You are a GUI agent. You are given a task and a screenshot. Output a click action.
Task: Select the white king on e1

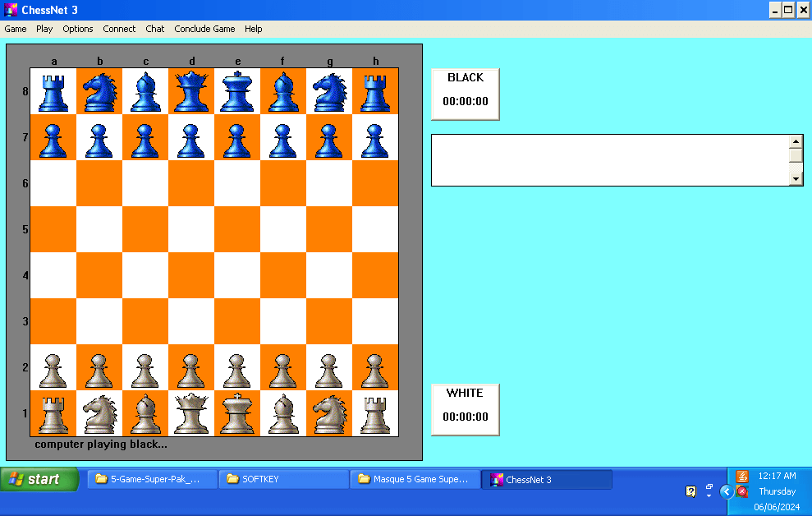[237, 413]
